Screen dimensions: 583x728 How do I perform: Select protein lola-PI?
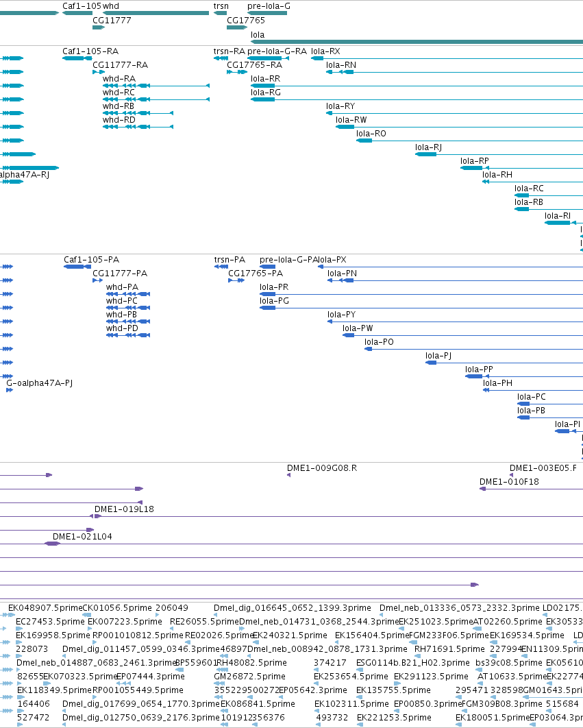[x=567, y=424]
